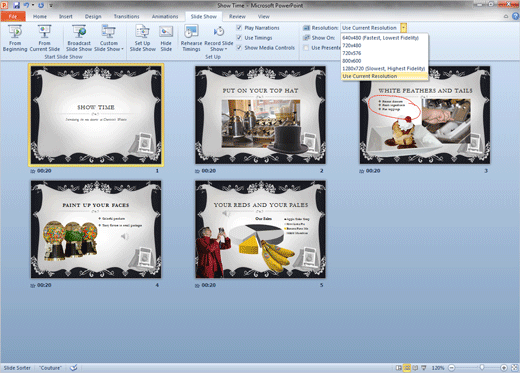520x373 pixels.
Task: Switch to Reading View status bar icon
Action: tap(415, 368)
